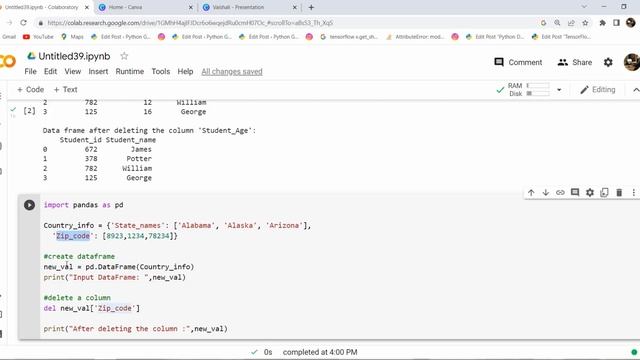Viewport: 640px width, 360px height.
Task: Open browser side panel icon
Action: tap(616, 23)
